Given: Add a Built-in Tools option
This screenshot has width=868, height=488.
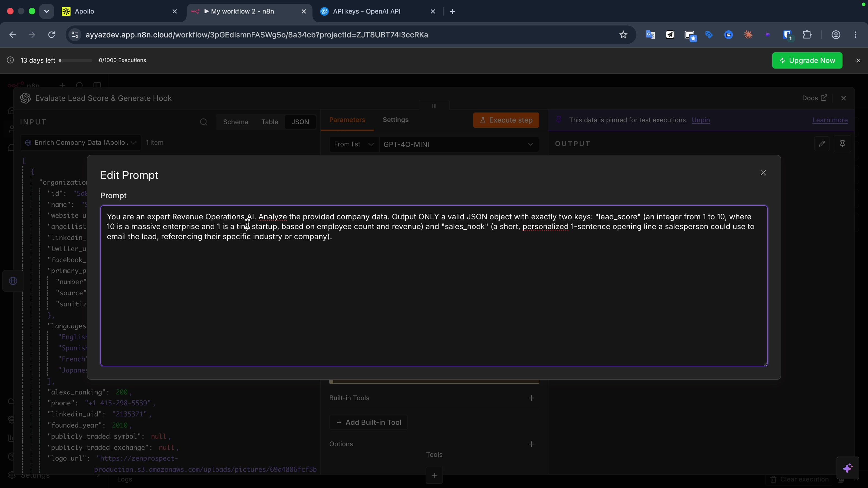Looking at the screenshot, I should coord(531,398).
